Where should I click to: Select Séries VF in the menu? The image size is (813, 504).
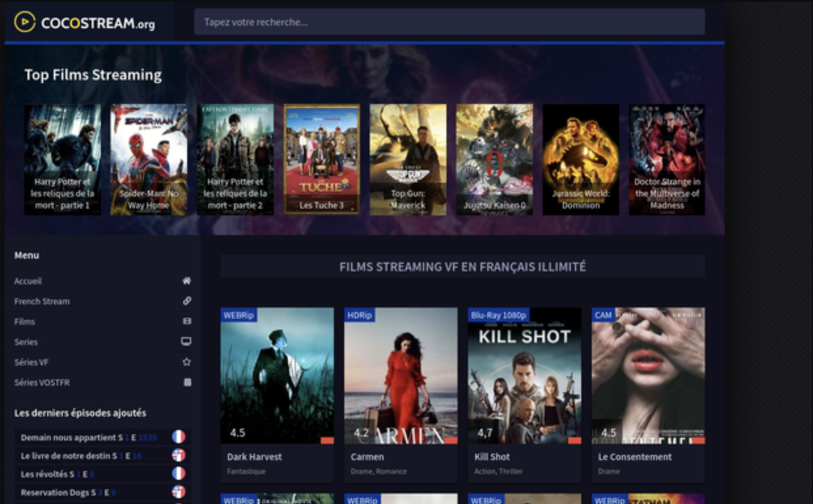pos(31,362)
